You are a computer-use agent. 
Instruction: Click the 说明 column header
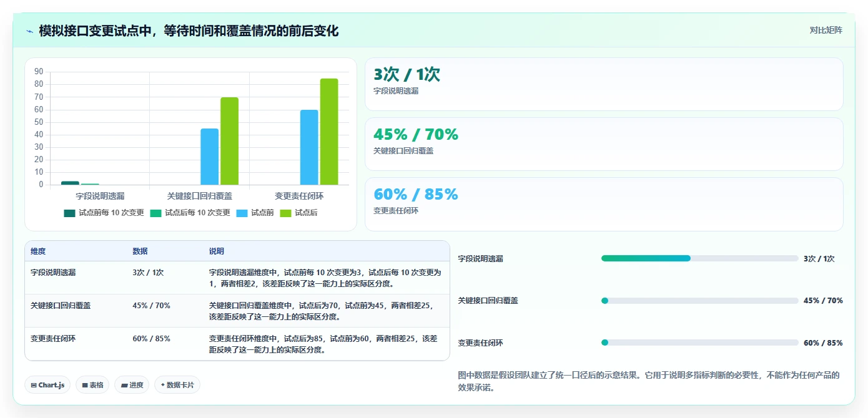click(x=217, y=251)
